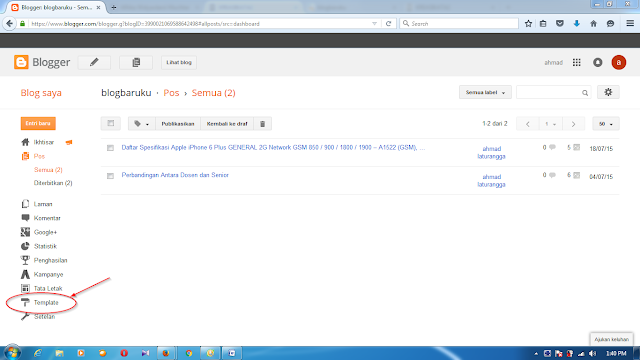The width and height of the screenshot is (640, 360).
Task: Click the Entri baru button
Action: tap(38, 123)
